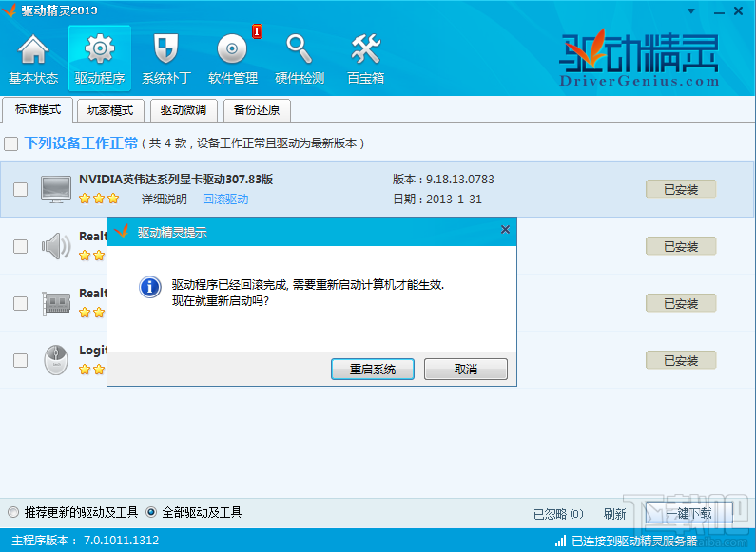Image resolution: width=756 pixels, height=552 pixels.
Task: Open the 基本状态 home section
Action: pos(32,59)
